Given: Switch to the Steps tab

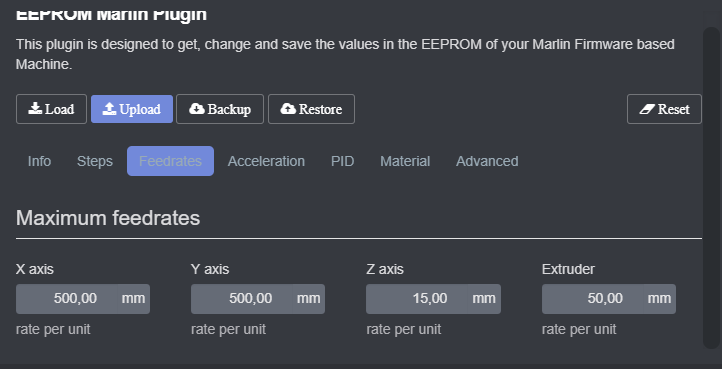Looking at the screenshot, I should [x=95, y=161].
